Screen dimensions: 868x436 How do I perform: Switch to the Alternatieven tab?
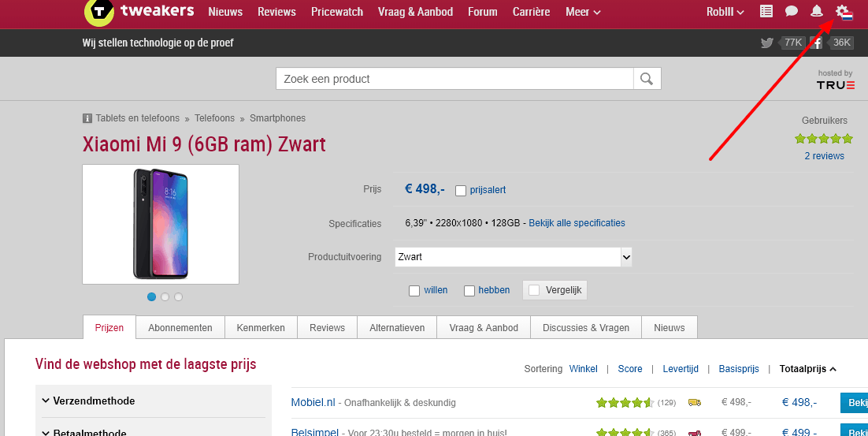click(x=397, y=327)
